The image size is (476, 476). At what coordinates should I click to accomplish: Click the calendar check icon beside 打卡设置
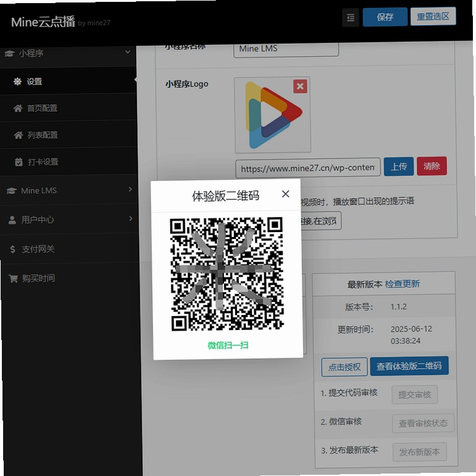[x=19, y=162]
